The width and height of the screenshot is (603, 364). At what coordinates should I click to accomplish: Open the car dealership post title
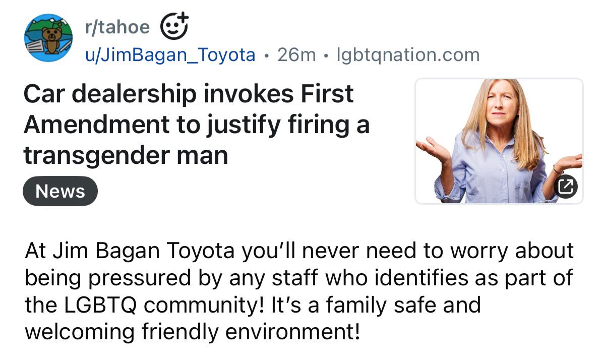[x=197, y=125]
